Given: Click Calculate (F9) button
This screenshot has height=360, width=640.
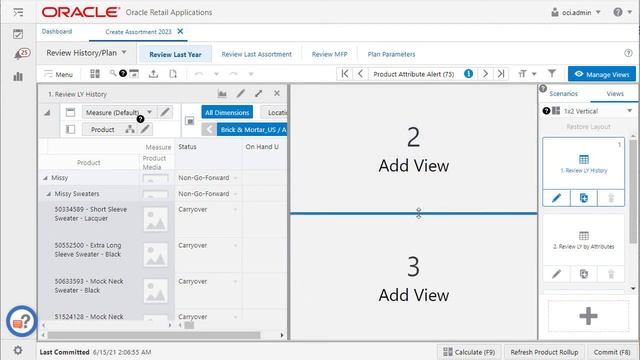Looking at the screenshot, I should click(x=469, y=352).
